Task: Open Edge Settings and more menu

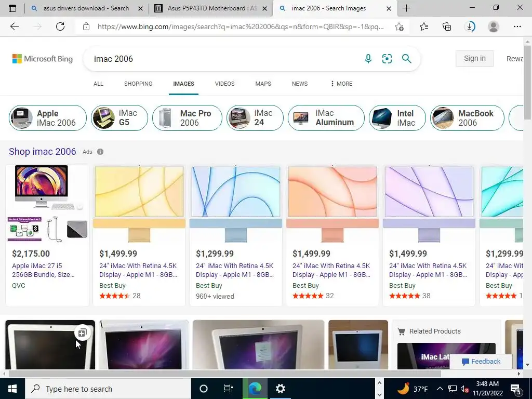Action: (x=517, y=26)
